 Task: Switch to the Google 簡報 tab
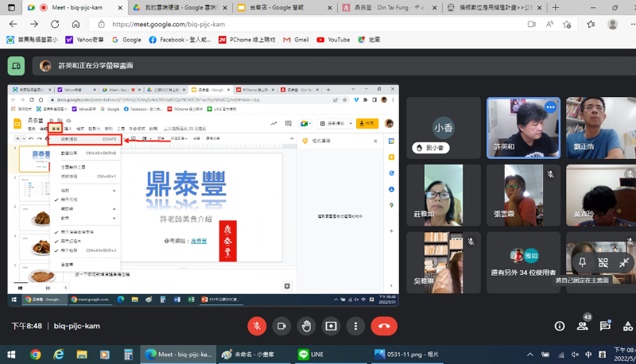tap(284, 7)
